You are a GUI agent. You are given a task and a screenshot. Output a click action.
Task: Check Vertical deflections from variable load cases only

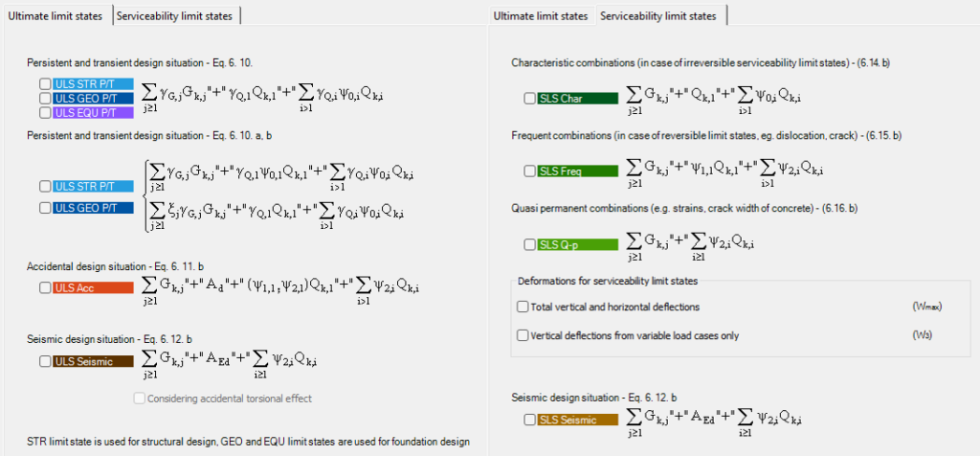(x=523, y=335)
